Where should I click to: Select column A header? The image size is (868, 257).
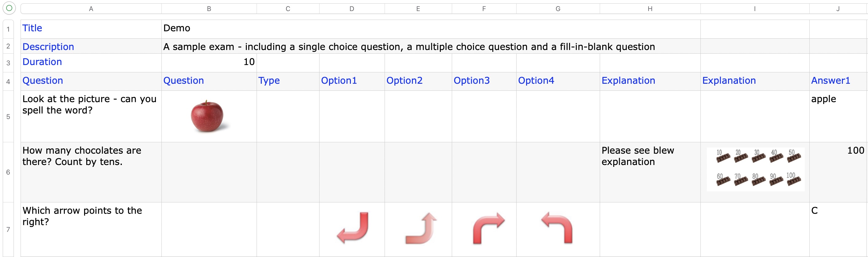click(91, 9)
